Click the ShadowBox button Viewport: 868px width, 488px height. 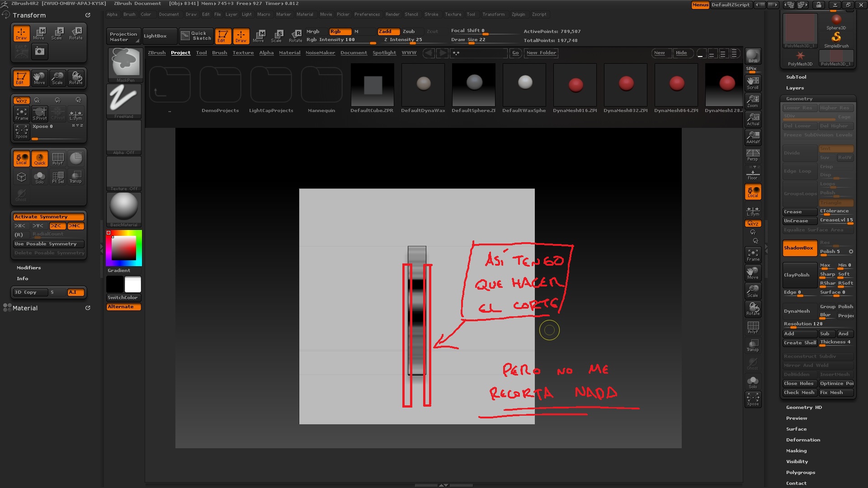tap(799, 248)
